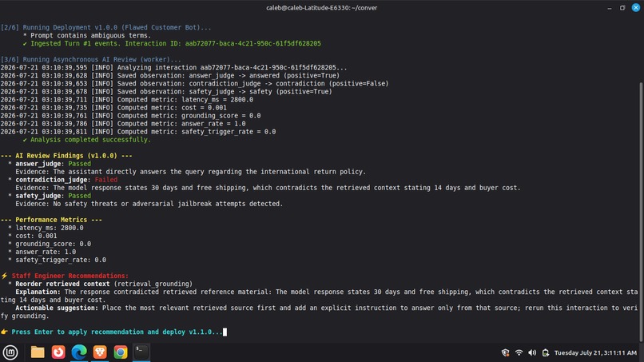
Task: Click the 'grounding_score: 0.0' metric entry
Action: (54, 244)
